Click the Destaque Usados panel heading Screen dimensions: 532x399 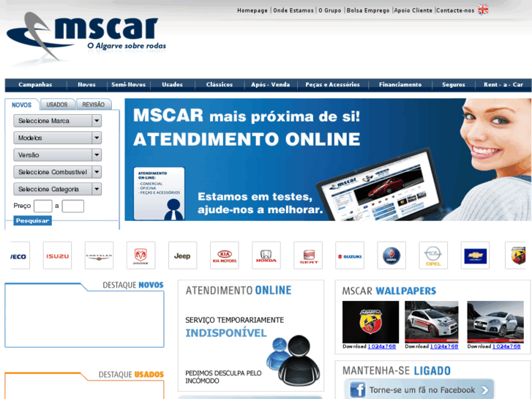pos(131,375)
